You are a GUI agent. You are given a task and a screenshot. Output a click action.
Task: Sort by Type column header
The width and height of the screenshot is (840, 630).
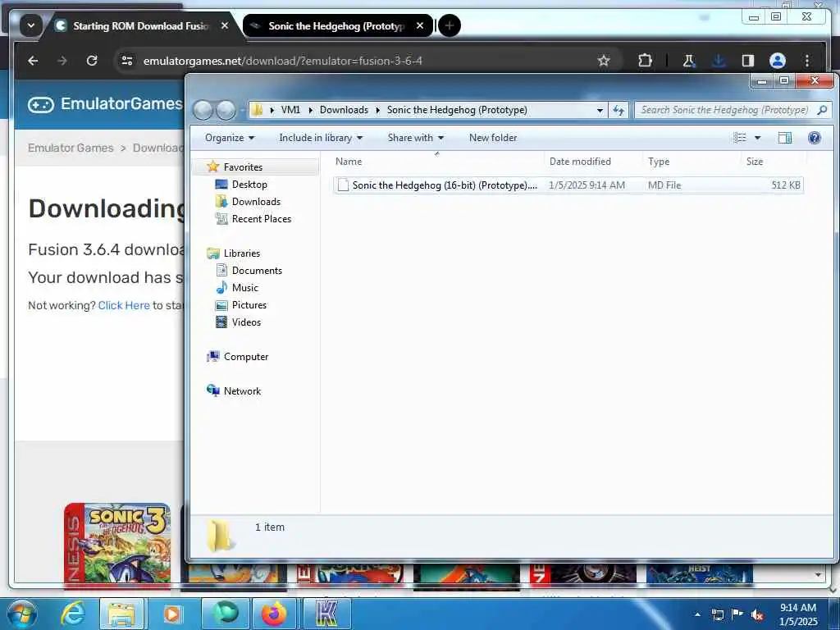(x=692, y=162)
